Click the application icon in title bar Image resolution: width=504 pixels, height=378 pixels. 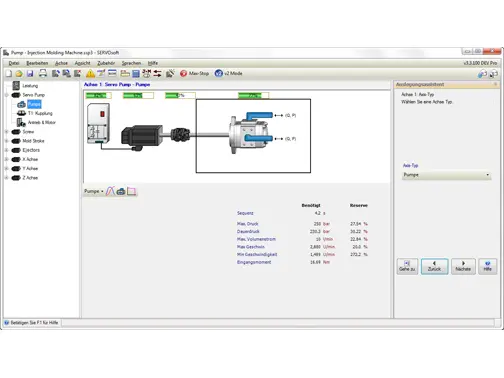(x=6, y=53)
